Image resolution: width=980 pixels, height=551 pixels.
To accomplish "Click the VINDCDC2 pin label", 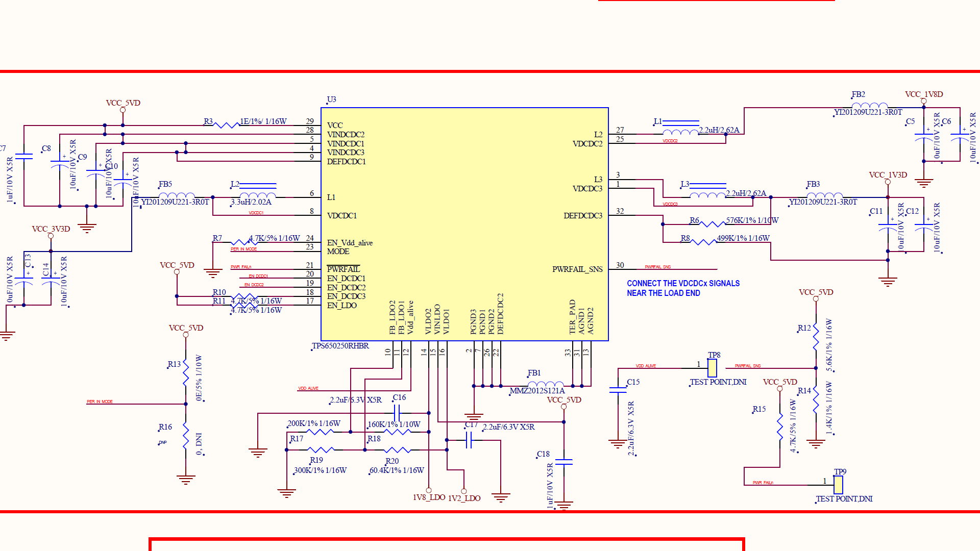I will click(x=346, y=135).
